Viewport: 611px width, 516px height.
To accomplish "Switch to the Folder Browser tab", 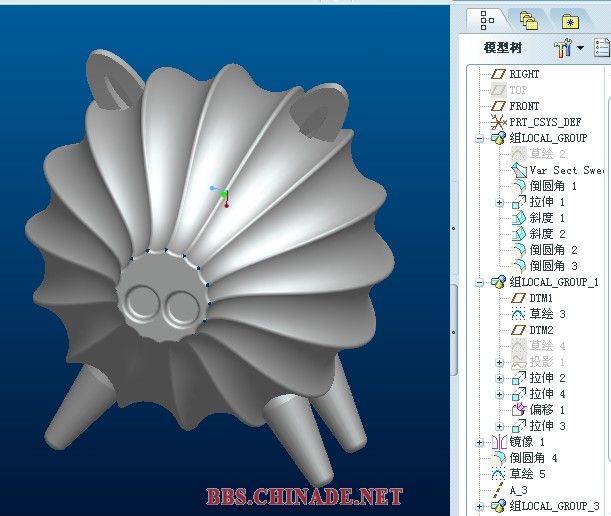I will (x=529, y=20).
